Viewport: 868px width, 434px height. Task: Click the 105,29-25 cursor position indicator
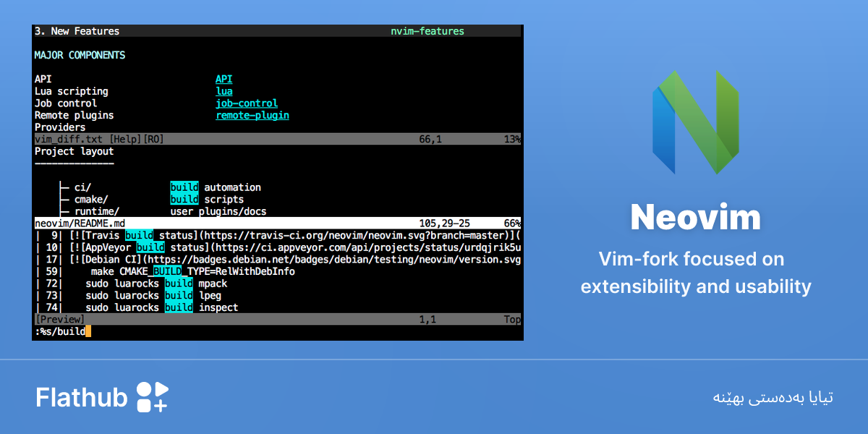pos(444,224)
